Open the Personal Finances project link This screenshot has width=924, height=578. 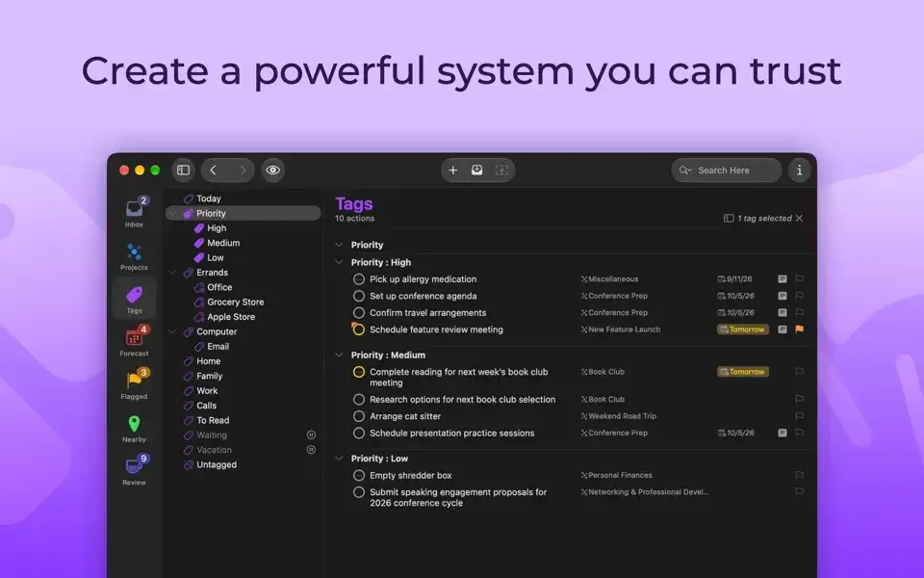click(616, 475)
